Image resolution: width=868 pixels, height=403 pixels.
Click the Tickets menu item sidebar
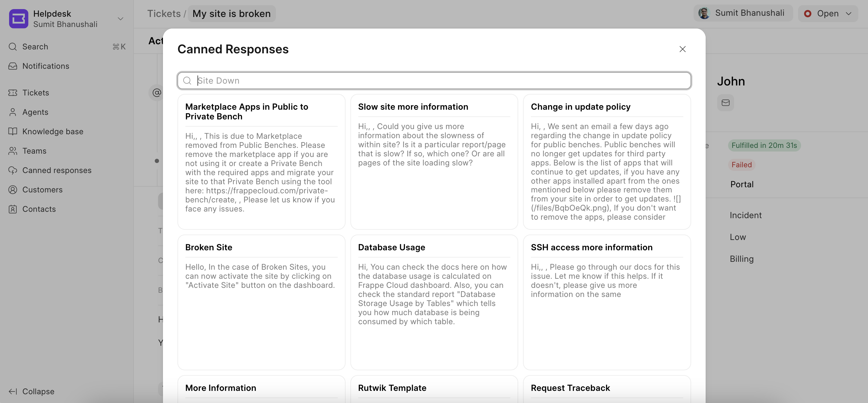tap(35, 92)
